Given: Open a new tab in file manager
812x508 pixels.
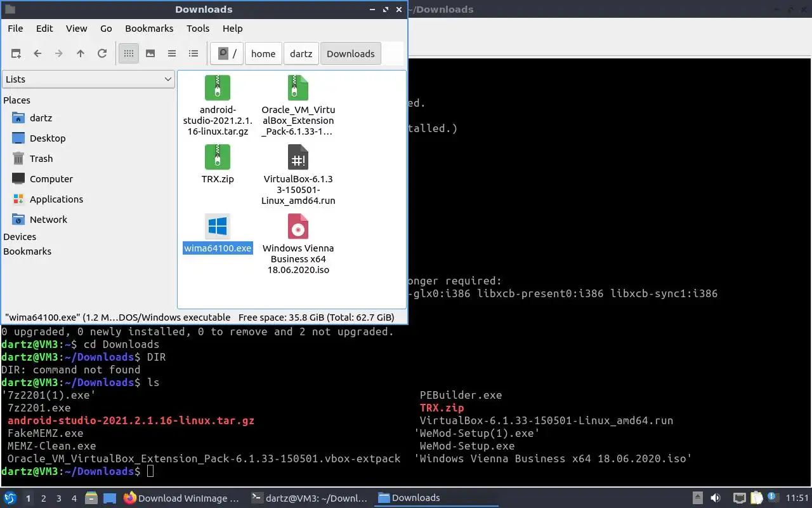Looking at the screenshot, I should tap(16, 53).
